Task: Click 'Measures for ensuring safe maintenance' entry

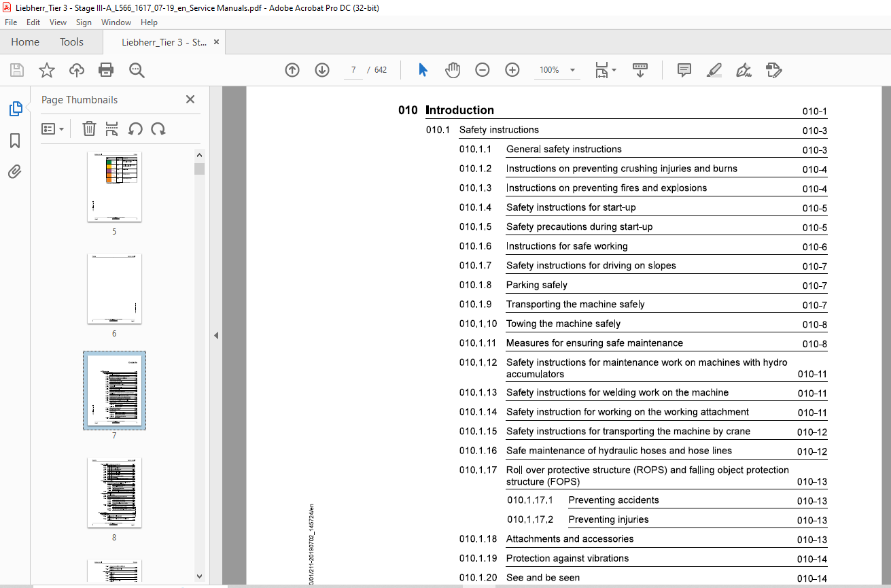Action: 595,343
